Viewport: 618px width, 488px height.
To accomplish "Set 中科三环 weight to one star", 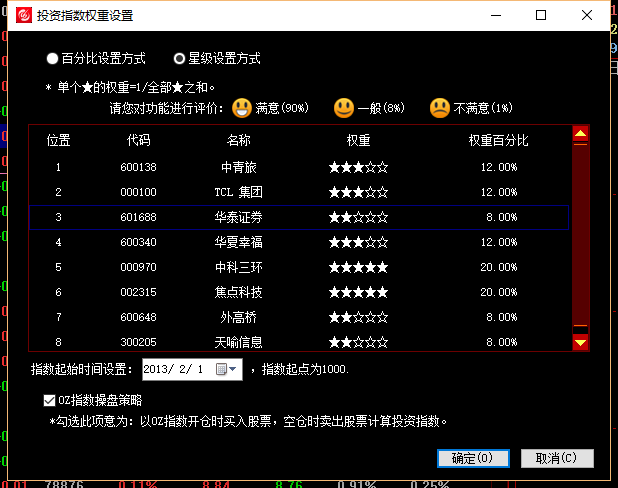I will [x=335, y=267].
